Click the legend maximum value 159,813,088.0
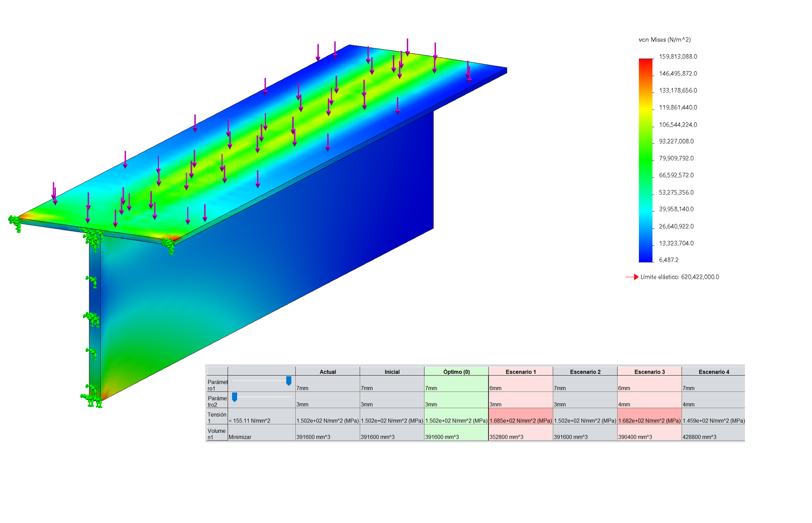Viewport: 812px width, 523px height. pyautogui.click(x=678, y=56)
